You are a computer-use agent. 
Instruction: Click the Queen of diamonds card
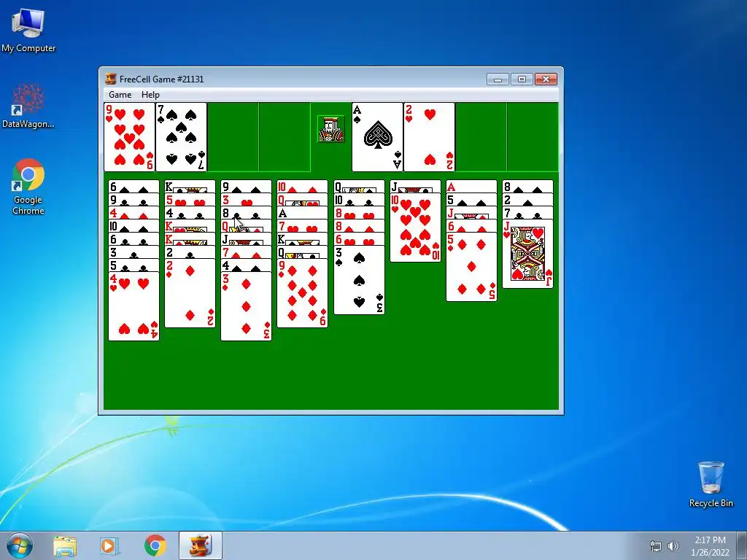[x=247, y=226]
